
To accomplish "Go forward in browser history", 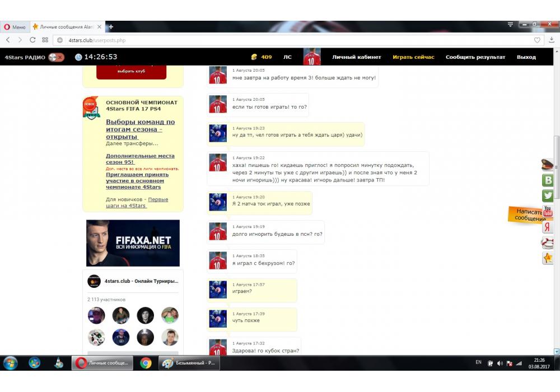I will point(20,40).
